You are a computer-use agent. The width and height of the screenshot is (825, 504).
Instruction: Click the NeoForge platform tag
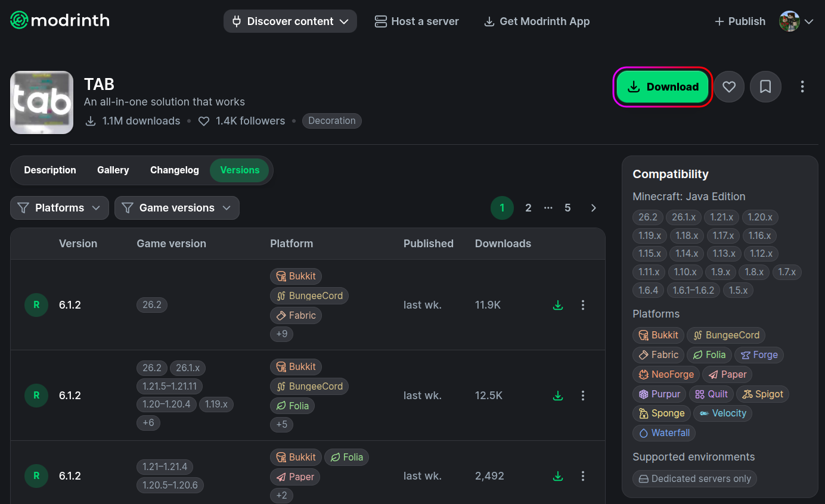[666, 375]
